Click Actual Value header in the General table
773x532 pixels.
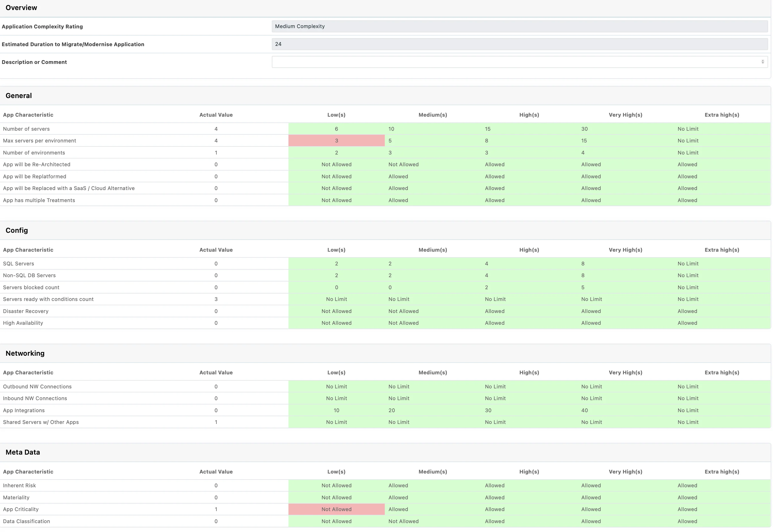(x=216, y=115)
